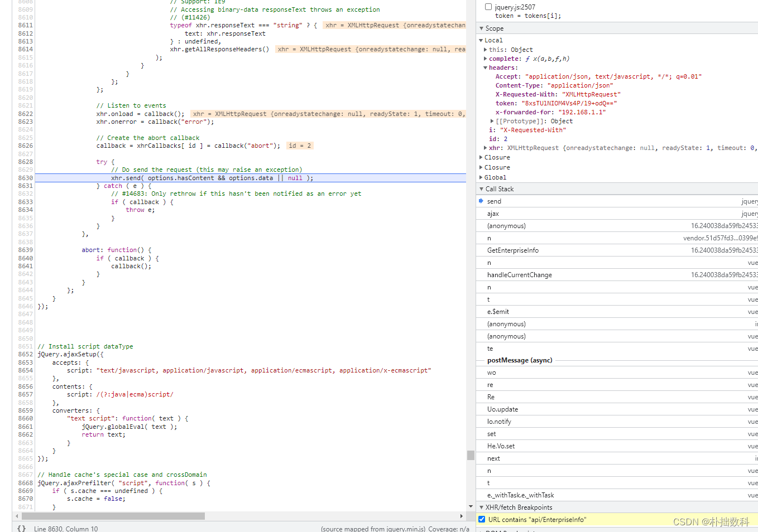Select the 'send' call stack frame

click(x=617, y=201)
